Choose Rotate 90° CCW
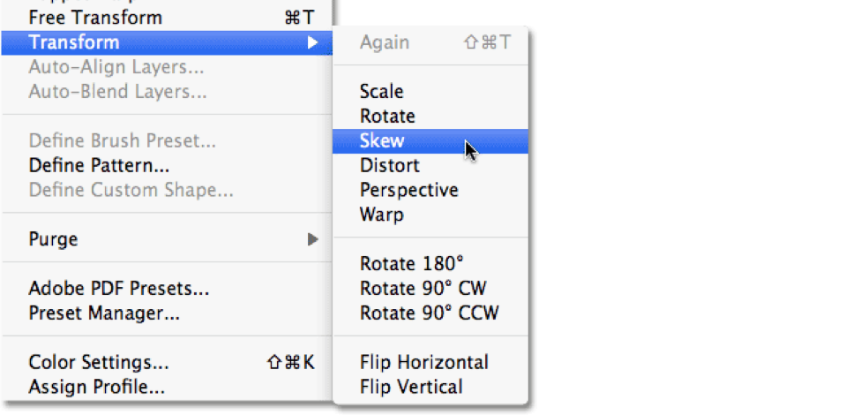 click(429, 313)
